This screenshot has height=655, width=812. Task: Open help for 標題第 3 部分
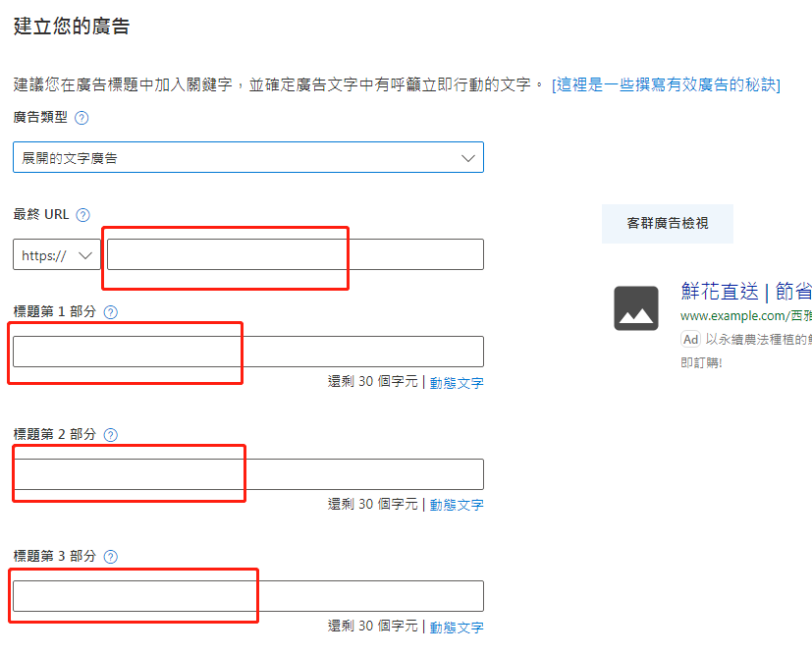111,556
